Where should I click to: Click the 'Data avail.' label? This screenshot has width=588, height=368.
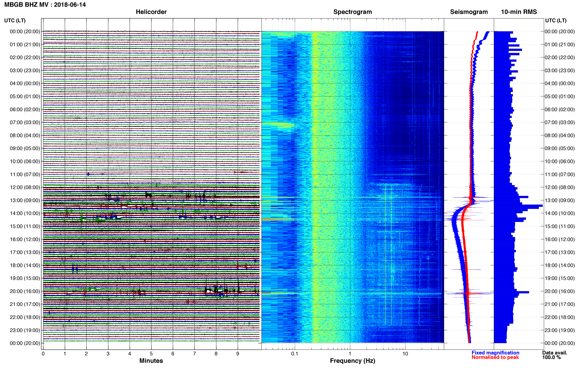(x=555, y=353)
